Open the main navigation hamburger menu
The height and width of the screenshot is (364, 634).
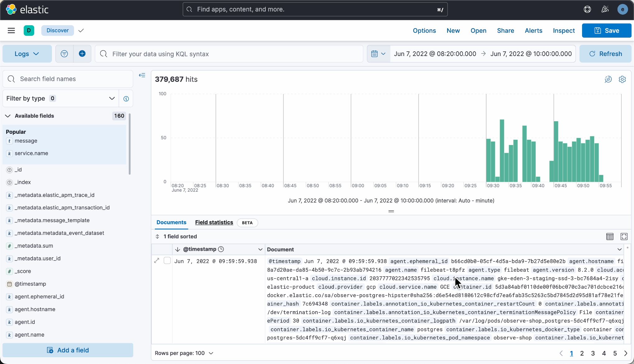coord(11,30)
